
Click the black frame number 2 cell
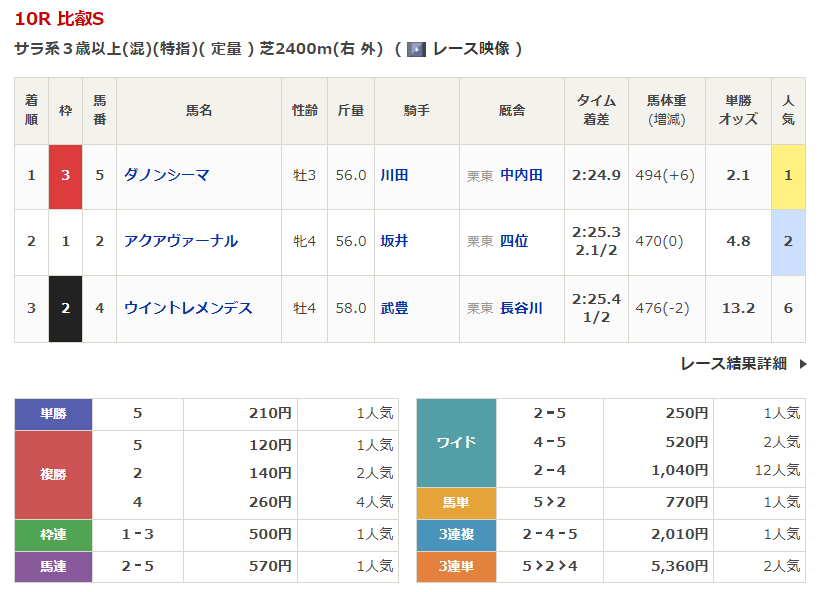pyautogui.click(x=65, y=308)
